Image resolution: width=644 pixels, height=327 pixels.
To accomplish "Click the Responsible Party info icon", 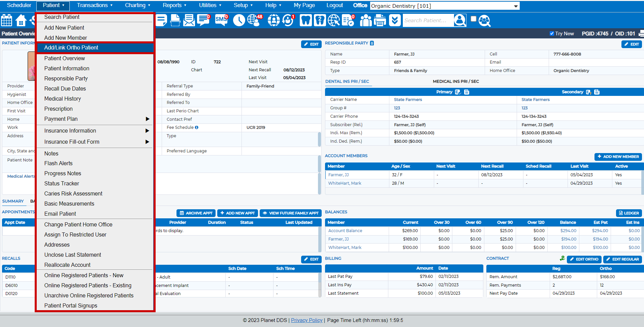I will point(372,43).
